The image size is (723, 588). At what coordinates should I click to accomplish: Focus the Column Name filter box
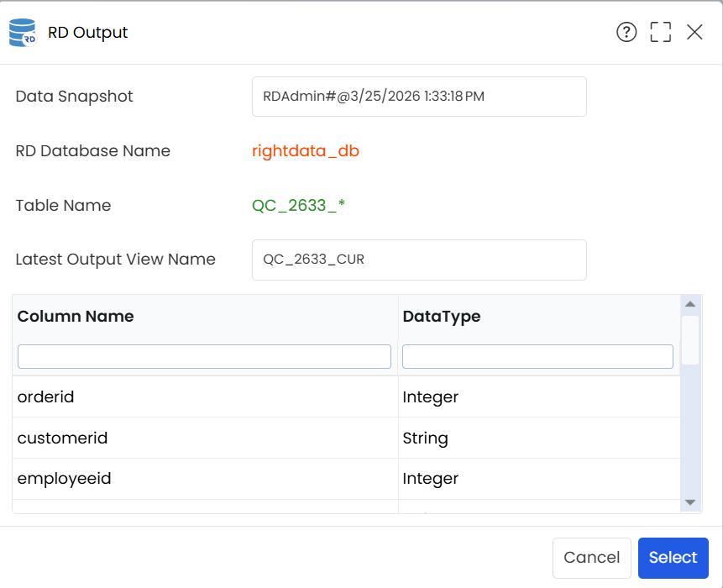coord(204,356)
